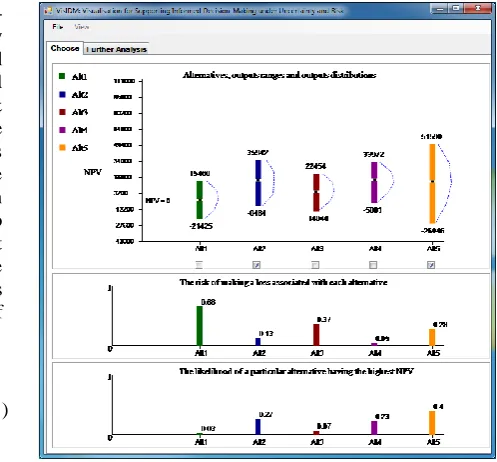The width and height of the screenshot is (497, 462).
Task: Click the dark red Alt3 legend swatch
Action: (62, 112)
